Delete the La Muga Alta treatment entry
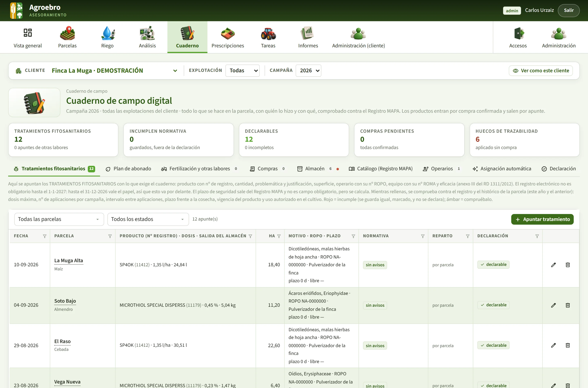Image resolution: width=588 pixels, height=388 pixels. (x=568, y=265)
